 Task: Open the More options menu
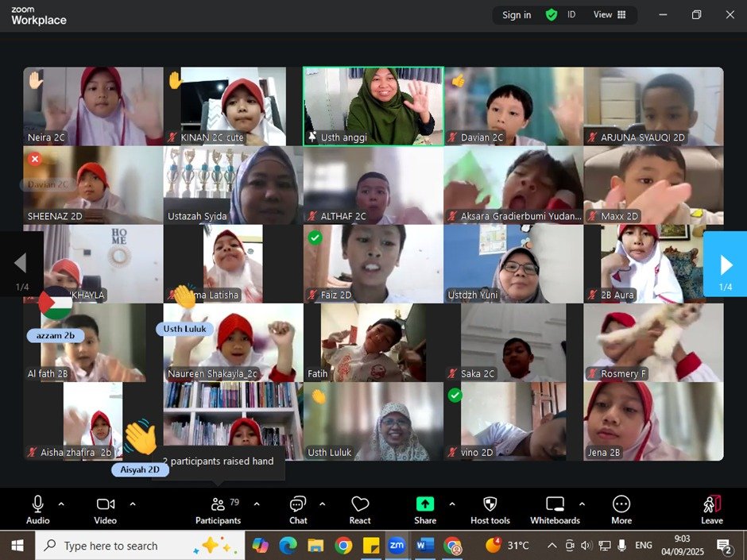click(x=621, y=509)
